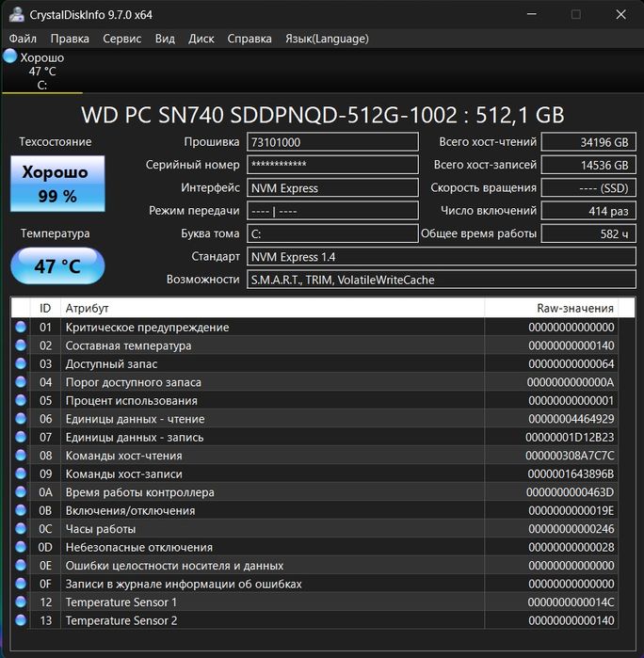
Task: Open the Правка menu
Action: click(x=70, y=39)
